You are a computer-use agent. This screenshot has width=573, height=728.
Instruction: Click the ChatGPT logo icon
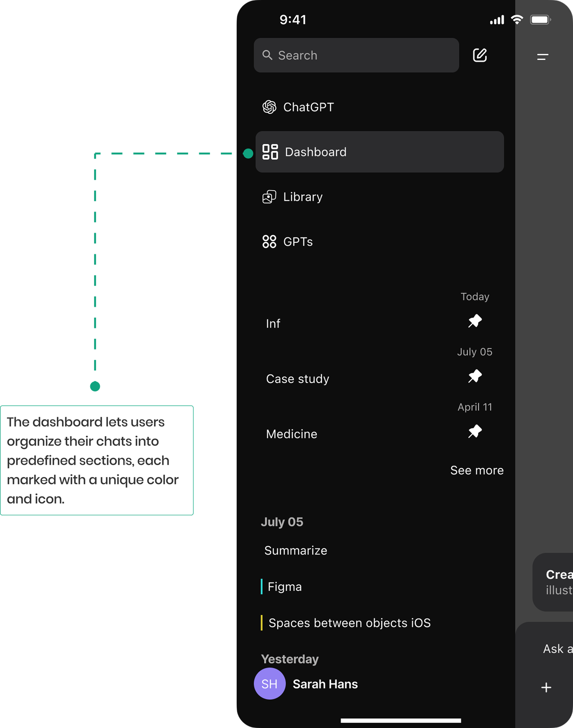coord(269,107)
